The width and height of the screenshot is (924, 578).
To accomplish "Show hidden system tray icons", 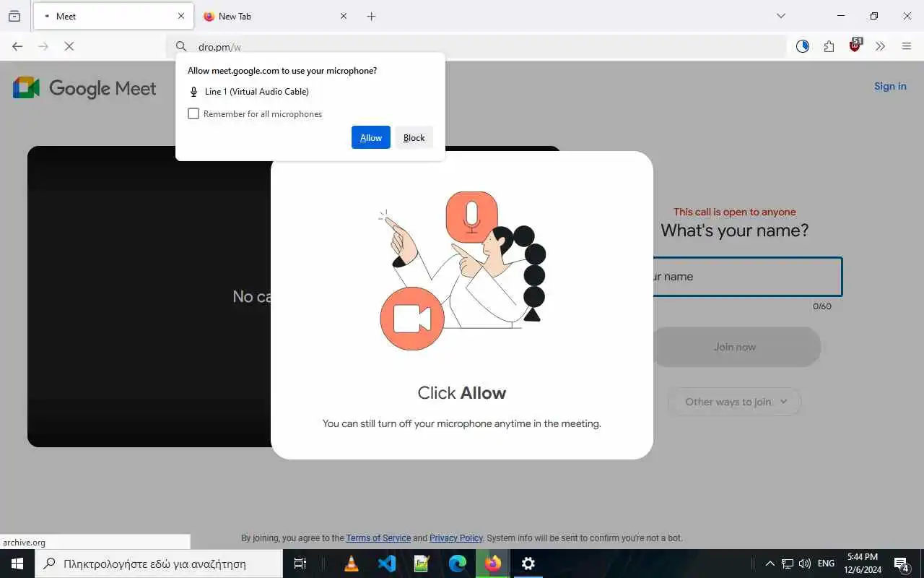I will tap(770, 564).
